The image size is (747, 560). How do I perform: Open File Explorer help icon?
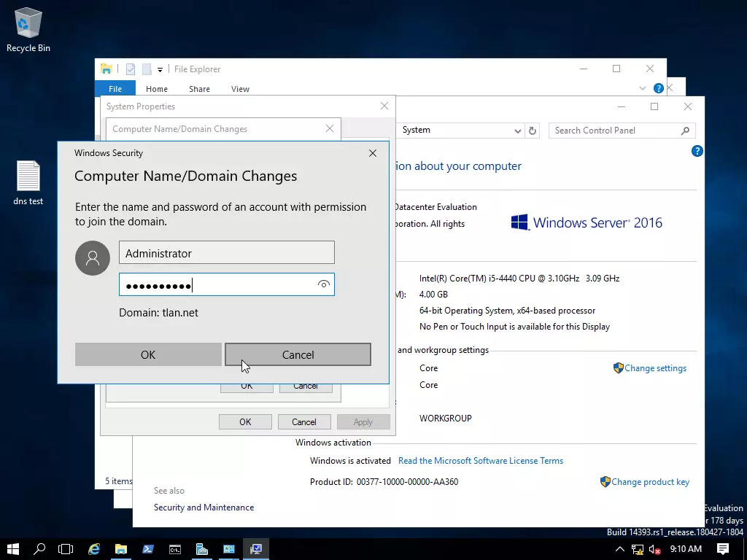(659, 88)
